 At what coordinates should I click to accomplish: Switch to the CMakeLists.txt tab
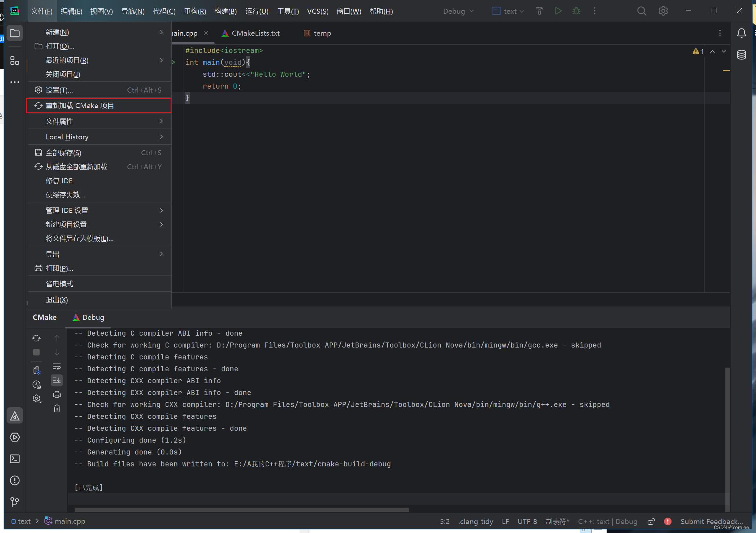point(251,33)
